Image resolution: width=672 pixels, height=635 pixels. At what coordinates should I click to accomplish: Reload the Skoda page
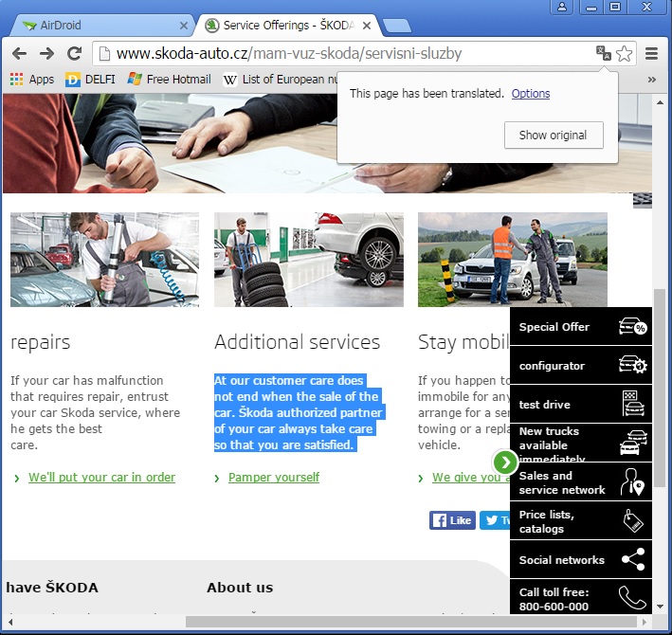click(x=75, y=54)
